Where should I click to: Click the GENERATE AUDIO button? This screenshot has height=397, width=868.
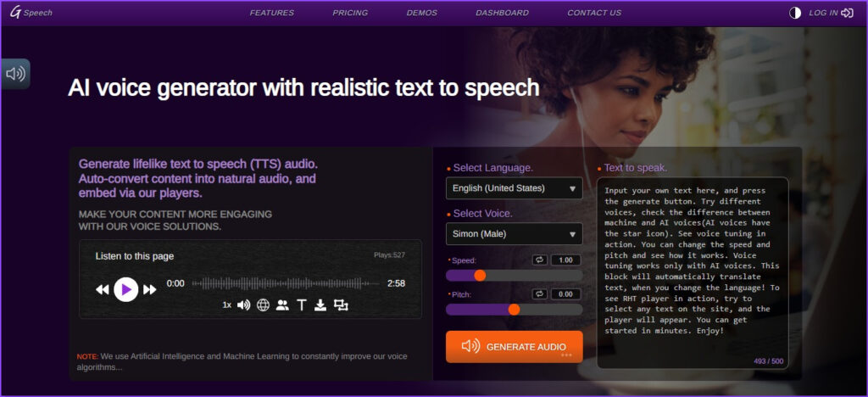515,347
